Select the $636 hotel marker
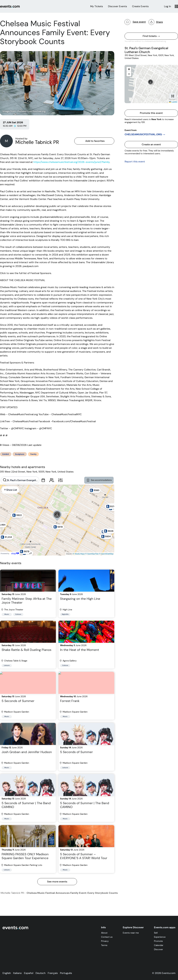178x980 pixels. [x=109, y=531]
